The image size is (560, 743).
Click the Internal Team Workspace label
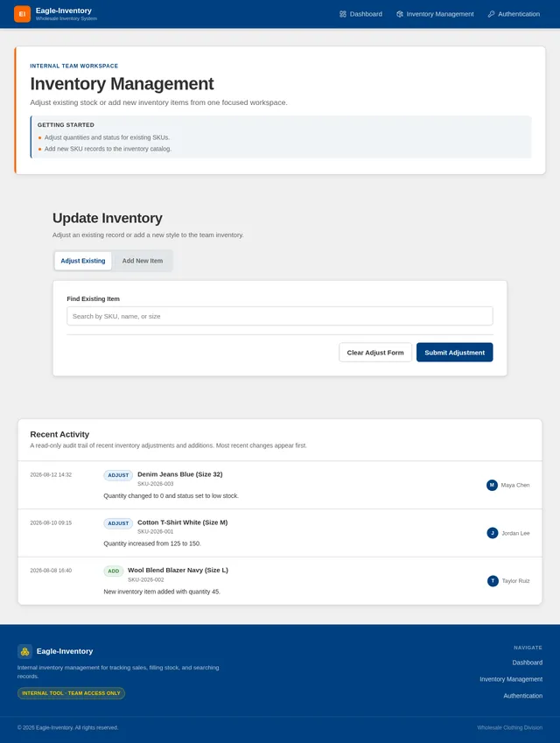click(73, 66)
